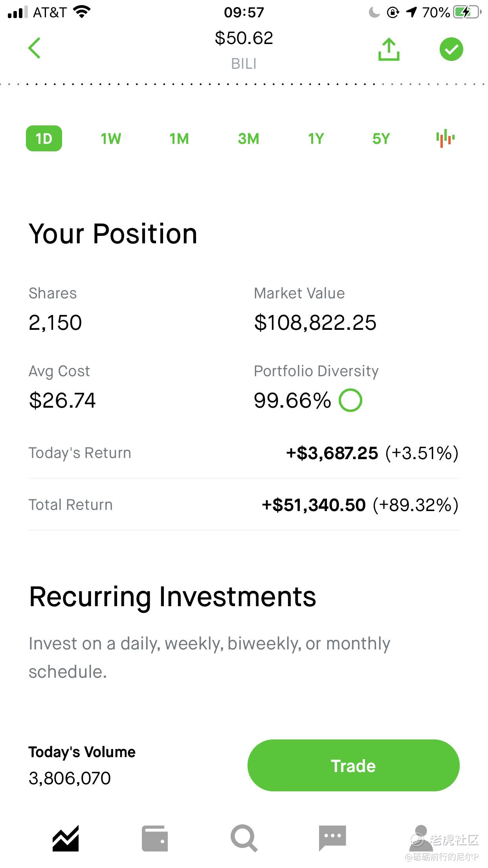Tap the green back chevron
This screenshot has width=488, height=868.
[x=35, y=48]
